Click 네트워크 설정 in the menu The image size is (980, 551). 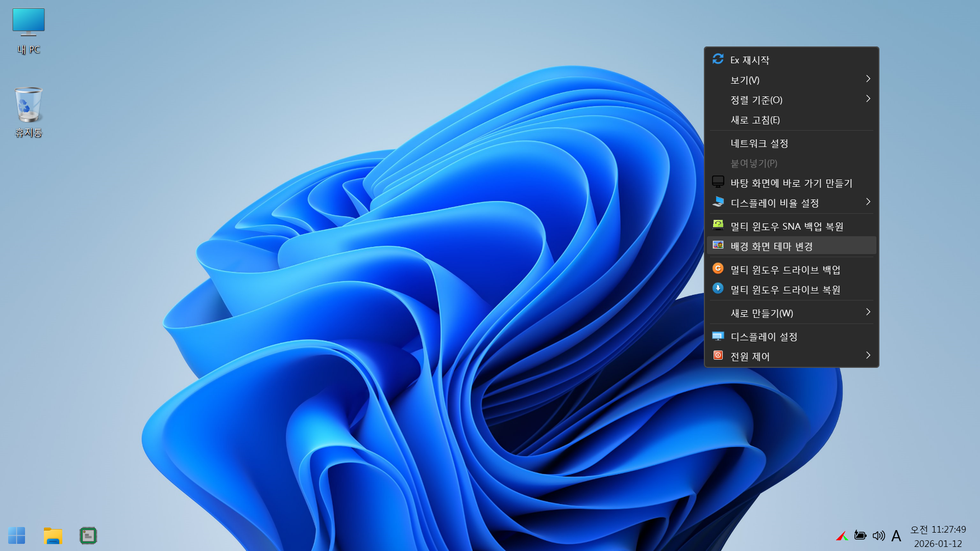[759, 143]
